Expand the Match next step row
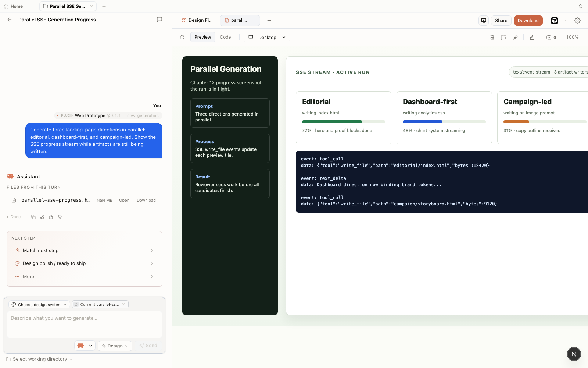The image size is (588, 368). tap(85, 250)
